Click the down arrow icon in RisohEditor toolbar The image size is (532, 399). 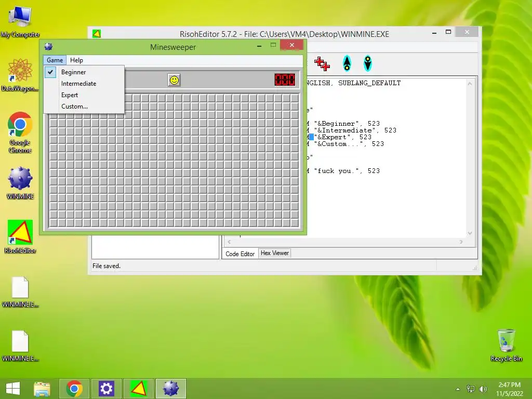tap(367, 63)
